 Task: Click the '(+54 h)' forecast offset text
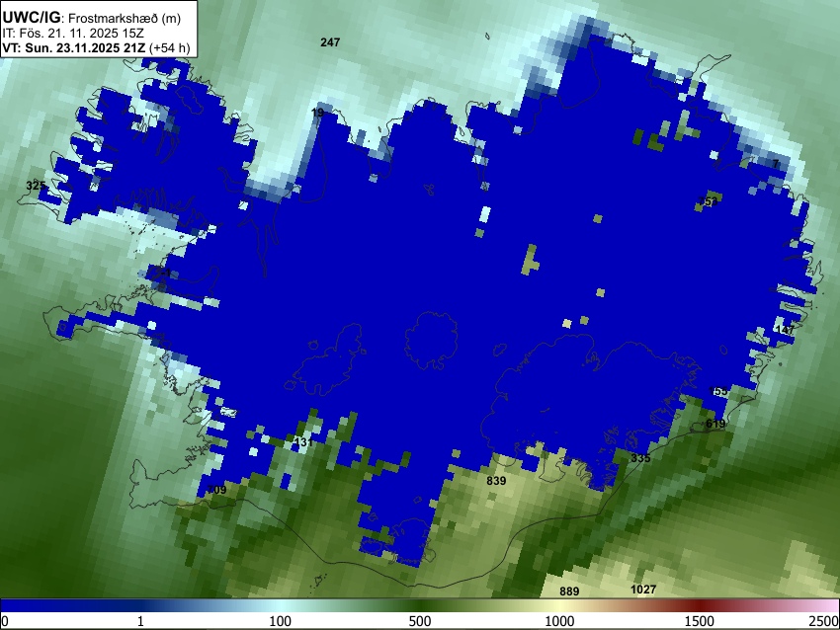tap(169, 47)
